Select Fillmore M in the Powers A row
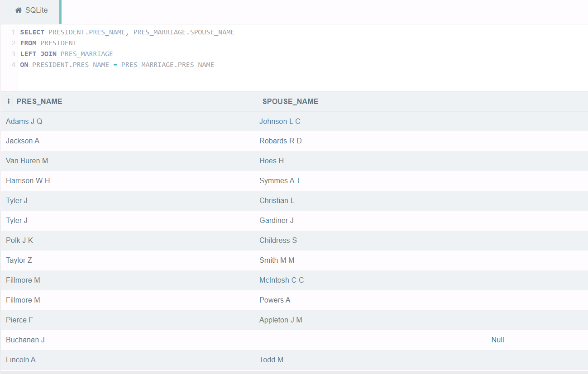The image size is (588, 374). [x=128, y=300]
